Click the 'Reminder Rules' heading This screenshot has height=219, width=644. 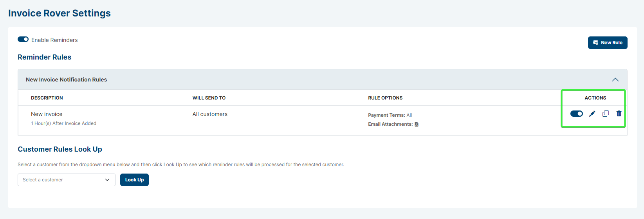pyautogui.click(x=45, y=57)
